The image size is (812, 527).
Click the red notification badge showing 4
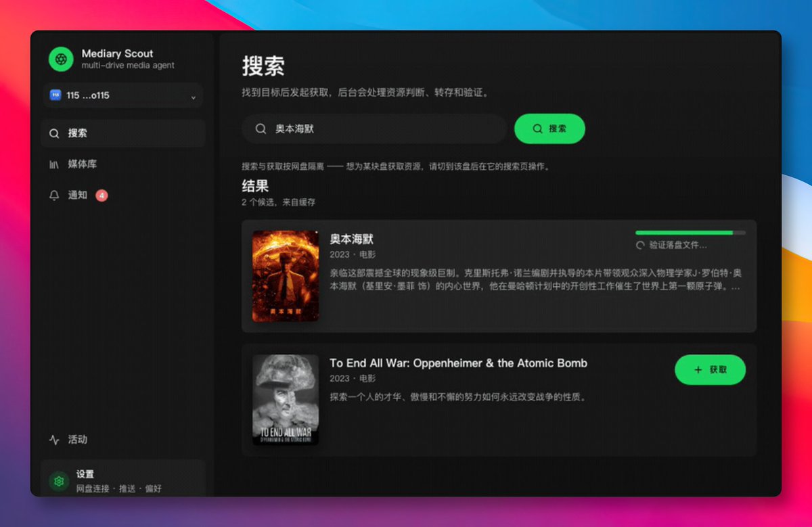point(101,196)
